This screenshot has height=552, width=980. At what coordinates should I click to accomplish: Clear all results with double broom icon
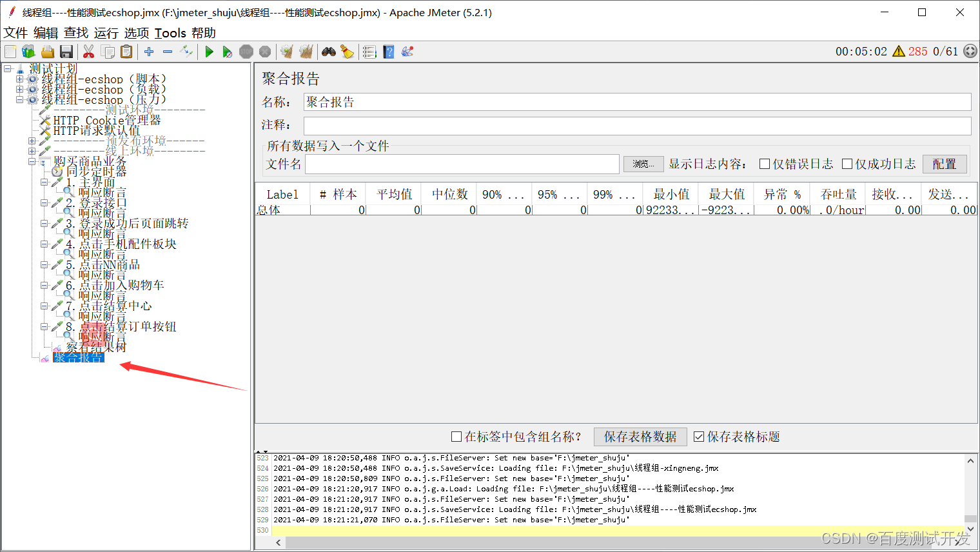(x=306, y=52)
